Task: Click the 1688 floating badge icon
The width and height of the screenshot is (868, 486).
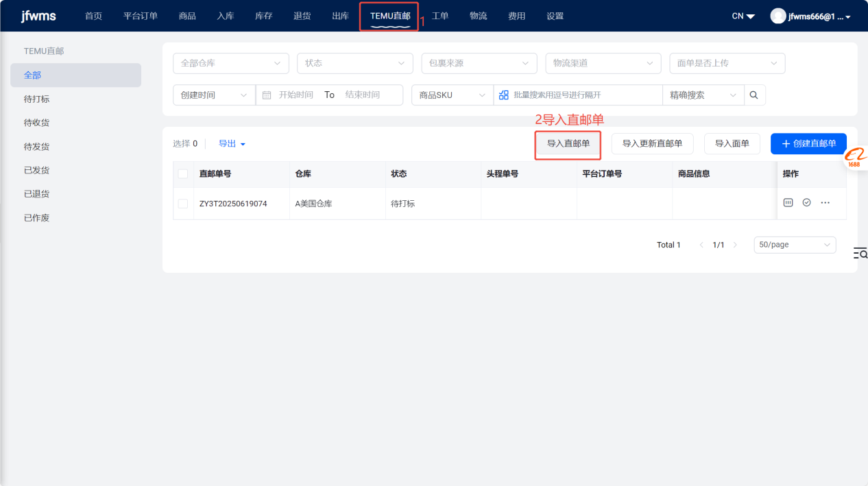Action: (x=854, y=158)
